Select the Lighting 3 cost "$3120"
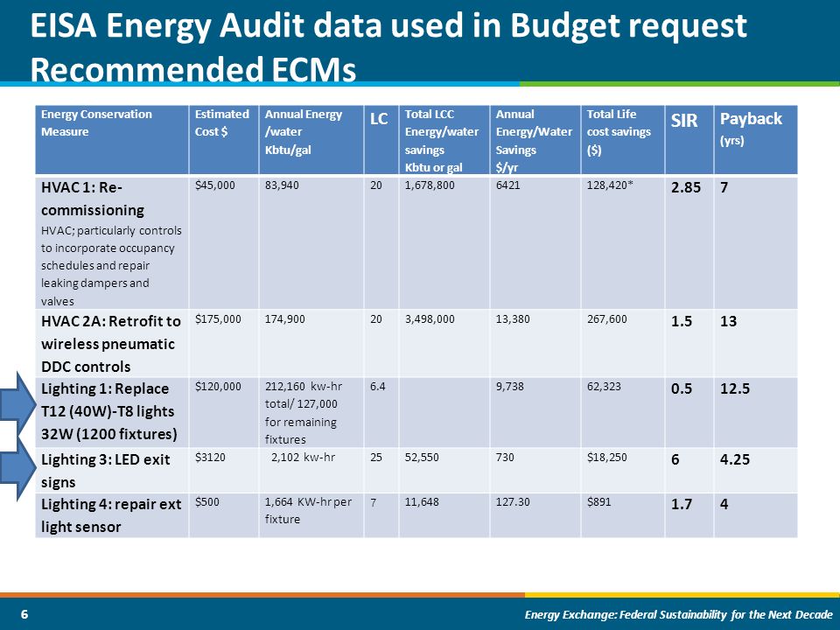The image size is (840, 630). 210,458
